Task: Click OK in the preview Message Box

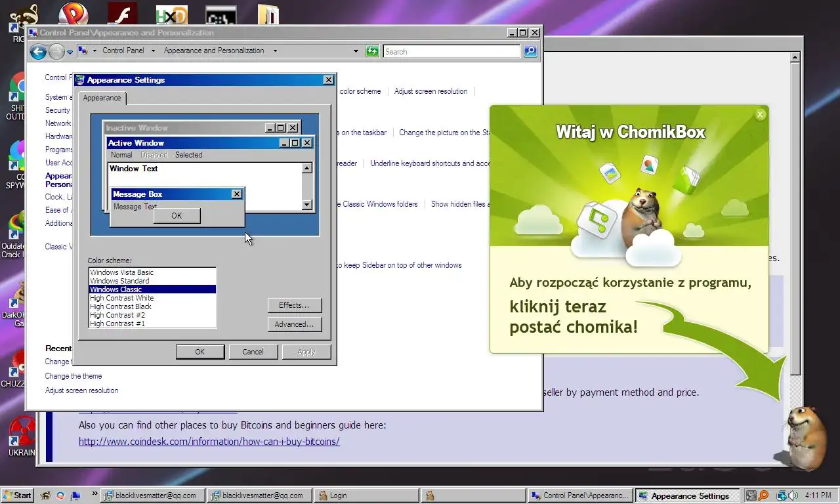Action: (x=177, y=216)
